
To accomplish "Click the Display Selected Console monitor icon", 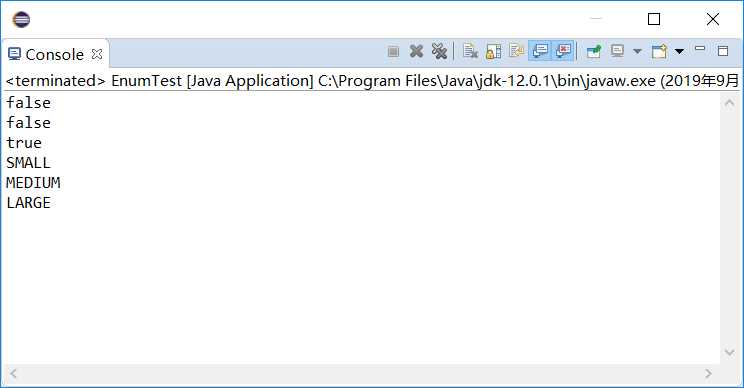I will pos(617,51).
